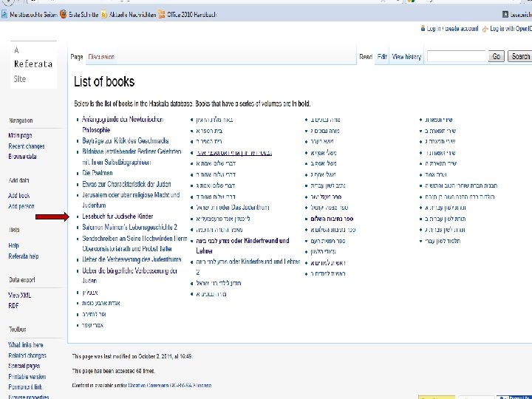
Task: Click the Lesezeichen icon in bookmarks bar
Action: tap(505, 14)
